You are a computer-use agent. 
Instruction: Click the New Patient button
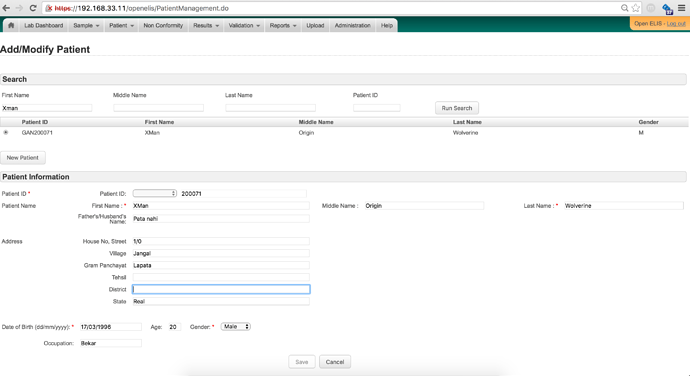tap(22, 158)
